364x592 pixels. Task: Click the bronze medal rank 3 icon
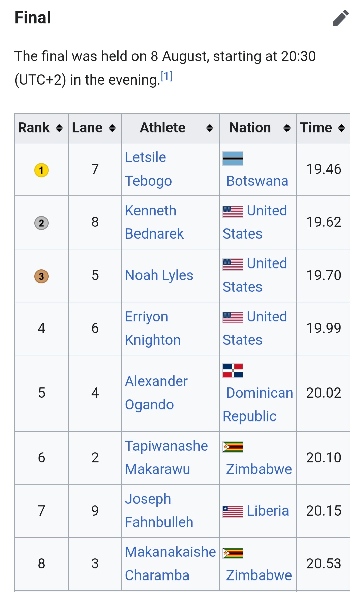click(41, 276)
